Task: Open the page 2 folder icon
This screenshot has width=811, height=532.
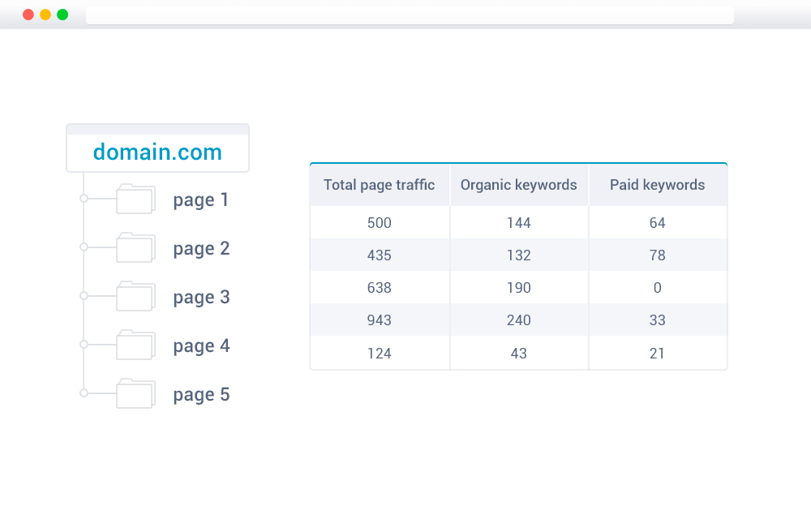Action: pyautogui.click(x=135, y=247)
